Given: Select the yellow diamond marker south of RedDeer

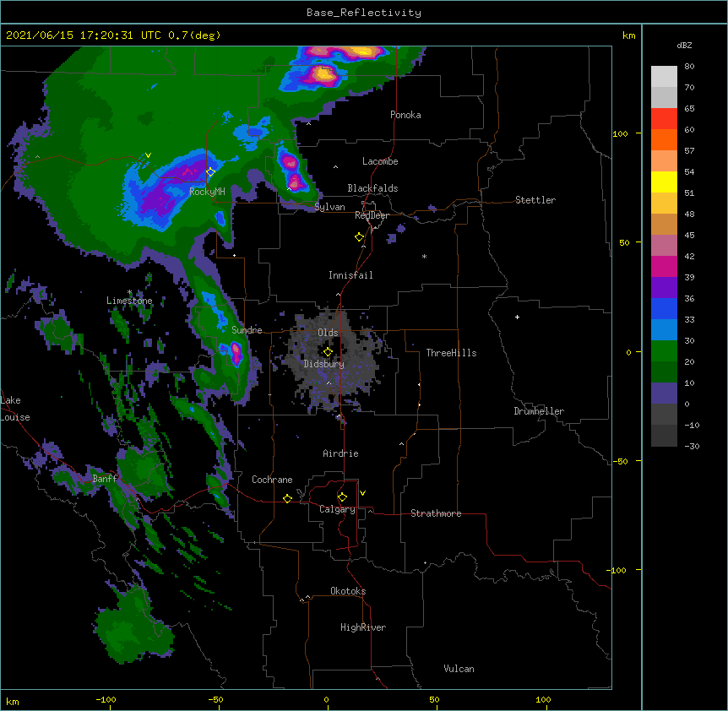Looking at the screenshot, I should tap(359, 237).
